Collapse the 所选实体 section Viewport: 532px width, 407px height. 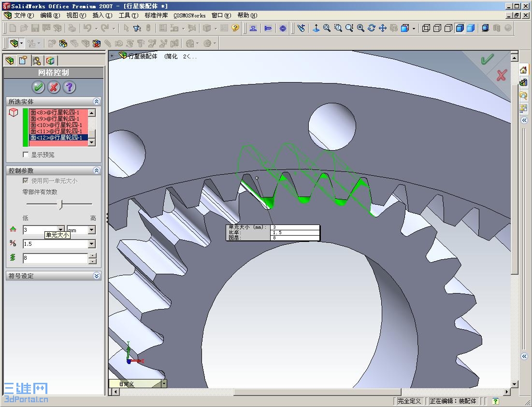pyautogui.click(x=96, y=101)
